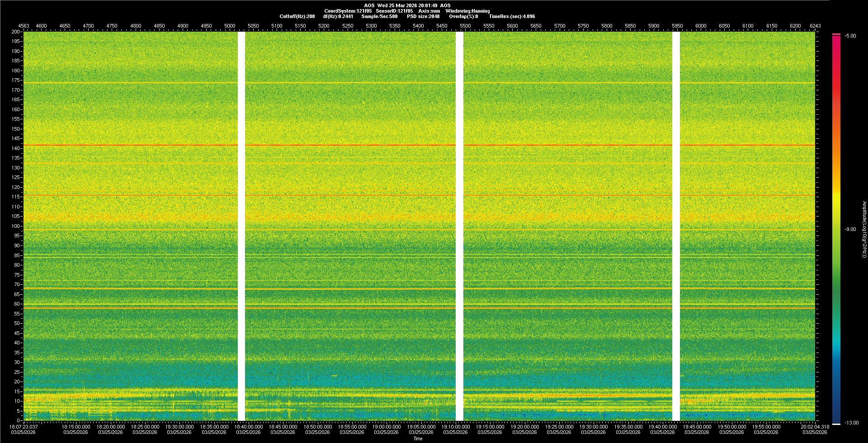Click the Cutoff(Hz):200 header parameter
The image size is (868, 443).
point(297,16)
